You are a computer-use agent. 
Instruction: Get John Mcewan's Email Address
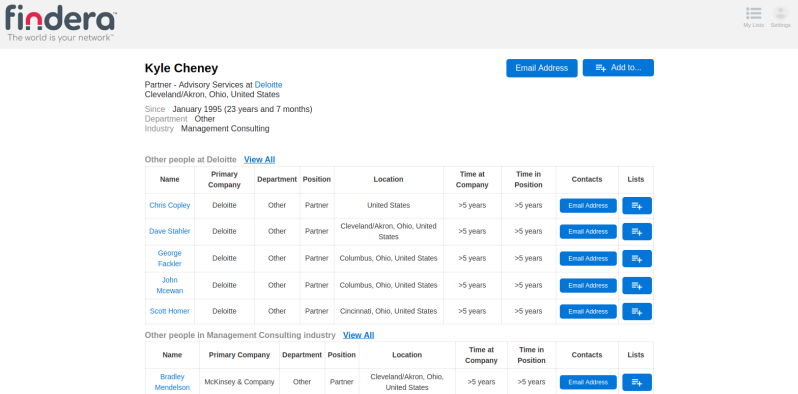point(588,286)
